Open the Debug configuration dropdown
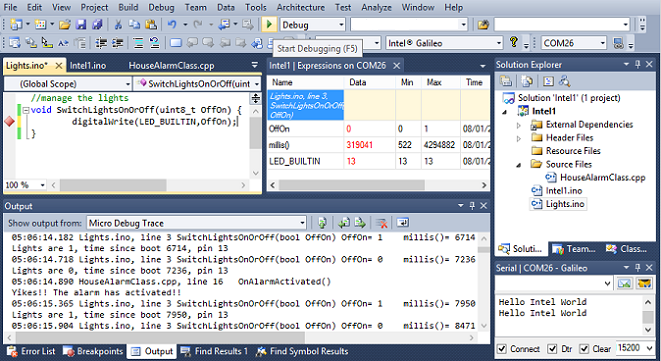The width and height of the screenshot is (661, 361). pos(341,25)
